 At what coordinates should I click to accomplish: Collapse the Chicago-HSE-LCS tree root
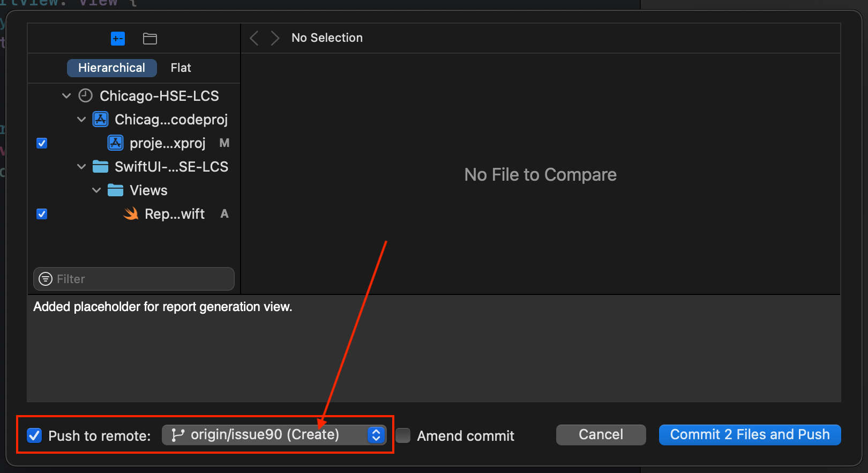(66, 96)
